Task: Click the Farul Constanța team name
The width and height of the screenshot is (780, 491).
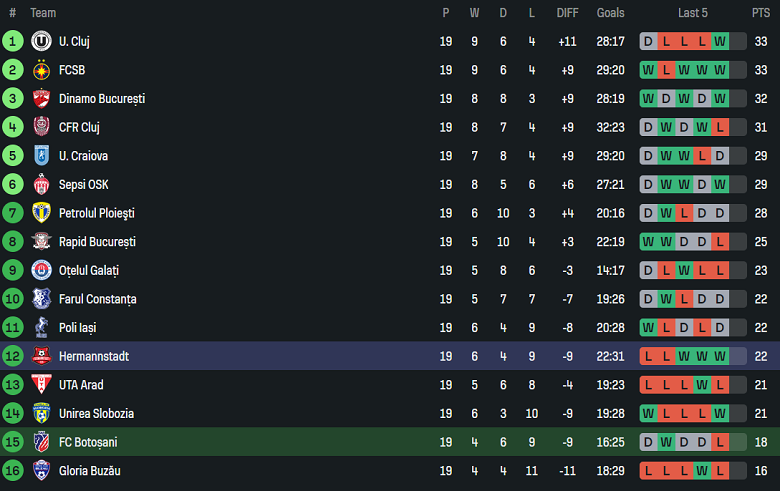Action: tap(98, 299)
